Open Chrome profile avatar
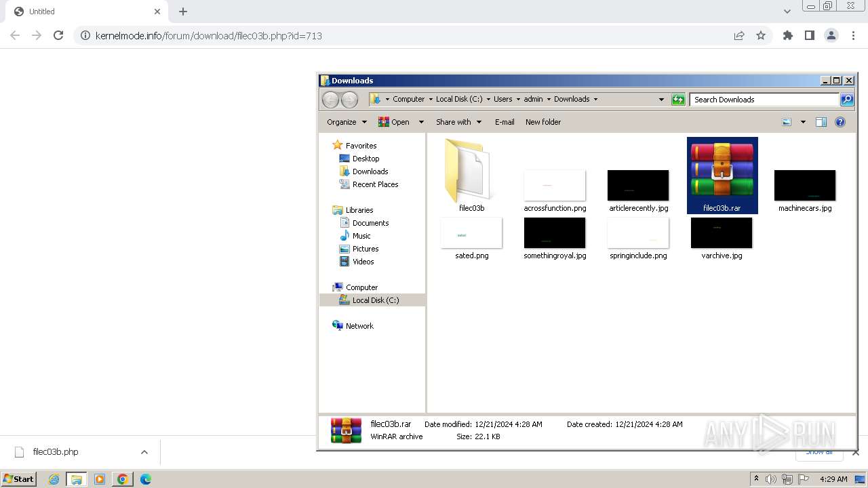 pos(831,35)
